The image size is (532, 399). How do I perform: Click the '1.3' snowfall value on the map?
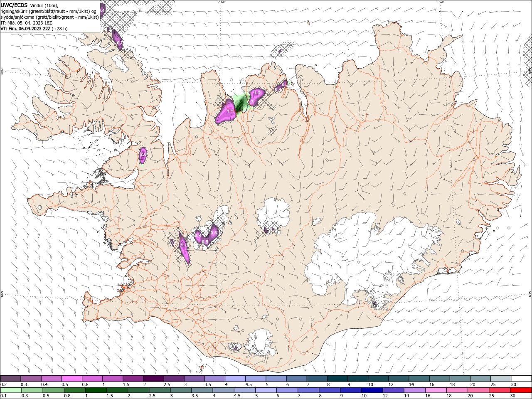point(256,93)
